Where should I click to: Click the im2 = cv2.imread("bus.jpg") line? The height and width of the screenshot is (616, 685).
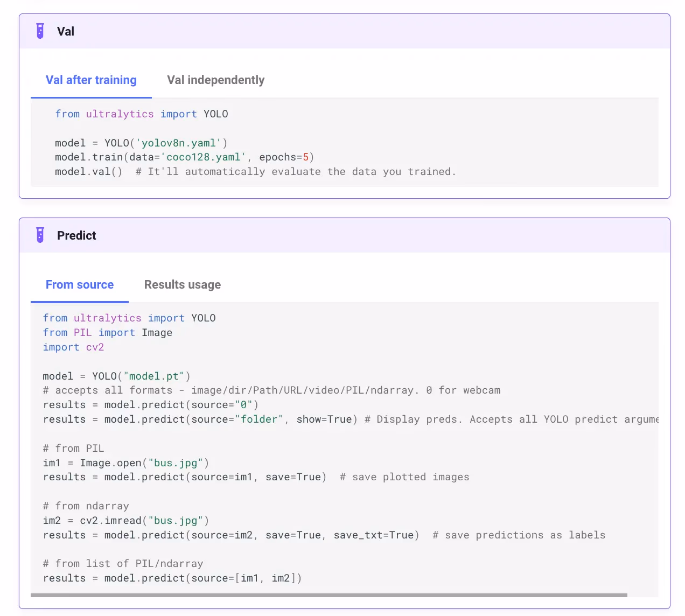pos(125,521)
